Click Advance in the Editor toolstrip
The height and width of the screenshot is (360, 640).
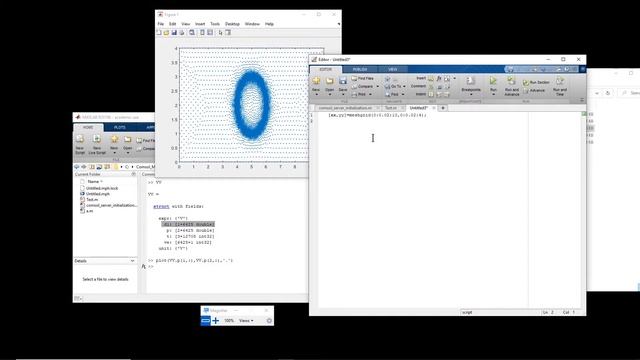click(534, 91)
